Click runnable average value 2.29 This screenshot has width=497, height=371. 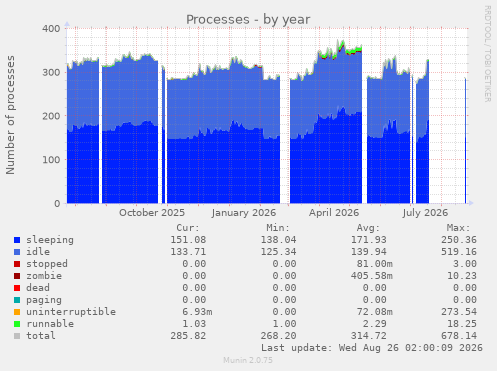click(375, 324)
